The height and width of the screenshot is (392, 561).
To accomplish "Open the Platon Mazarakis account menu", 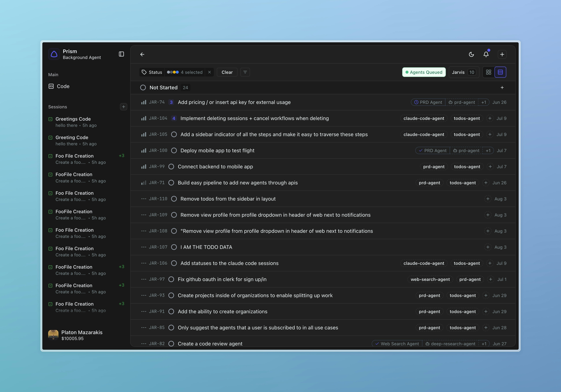I will 86,335.
